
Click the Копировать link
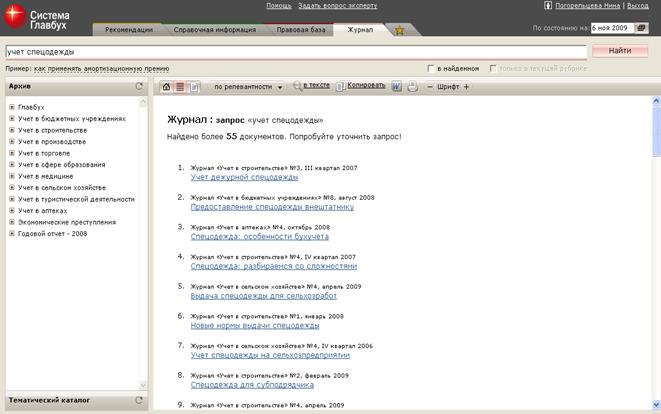click(x=366, y=85)
